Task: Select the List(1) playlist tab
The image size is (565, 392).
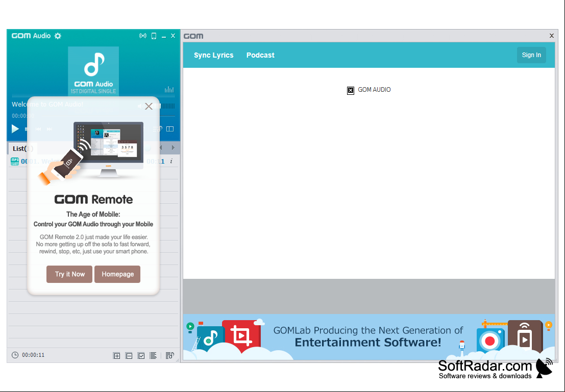Action: pyautogui.click(x=22, y=148)
